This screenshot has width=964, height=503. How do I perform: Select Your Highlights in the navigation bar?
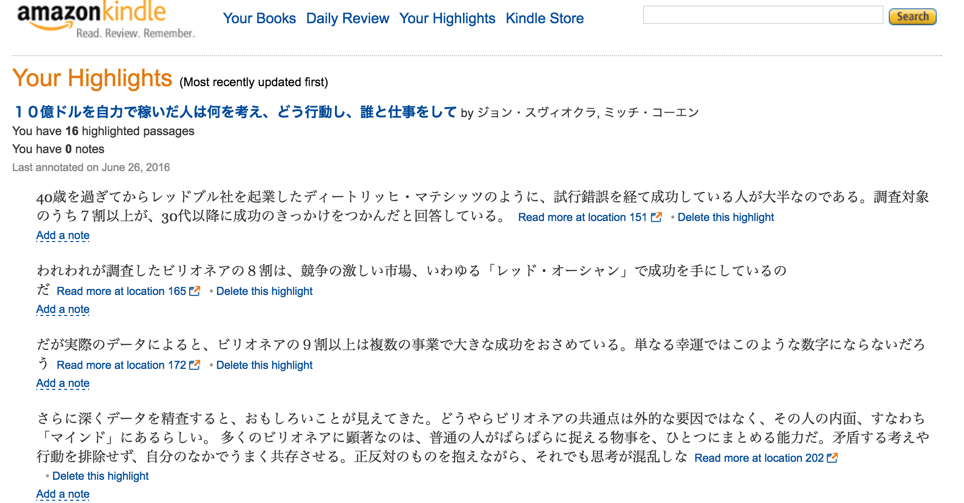(x=447, y=18)
